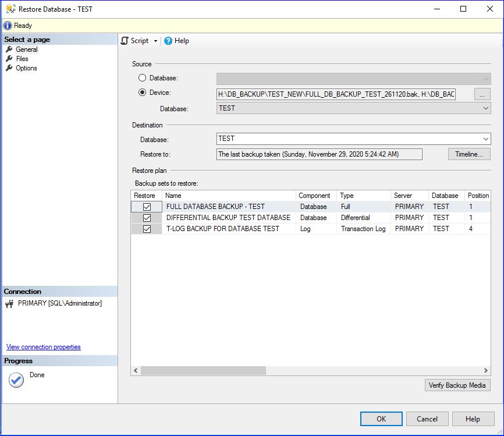The height and width of the screenshot is (436, 504).
Task: Select the Database source radio button
Action: pyautogui.click(x=142, y=78)
